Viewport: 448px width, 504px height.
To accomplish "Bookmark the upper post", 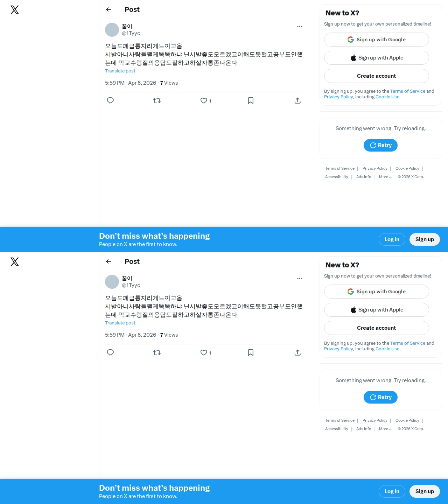I will (x=251, y=100).
